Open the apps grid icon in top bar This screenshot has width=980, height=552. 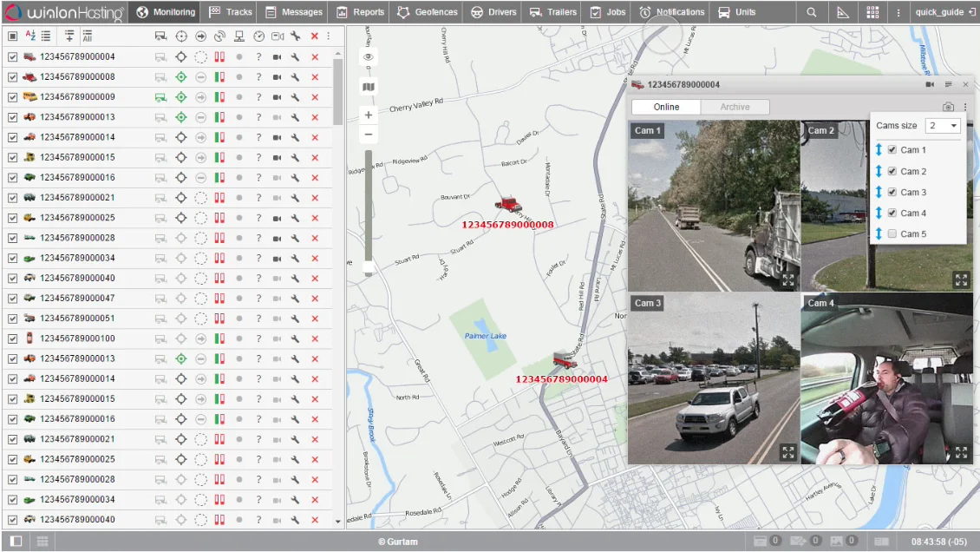[872, 12]
